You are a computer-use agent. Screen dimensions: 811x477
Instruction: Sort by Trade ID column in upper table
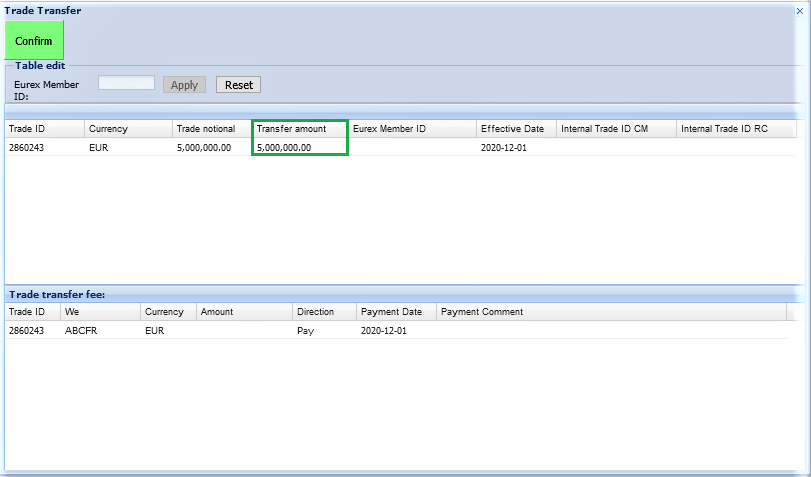(x=44, y=129)
